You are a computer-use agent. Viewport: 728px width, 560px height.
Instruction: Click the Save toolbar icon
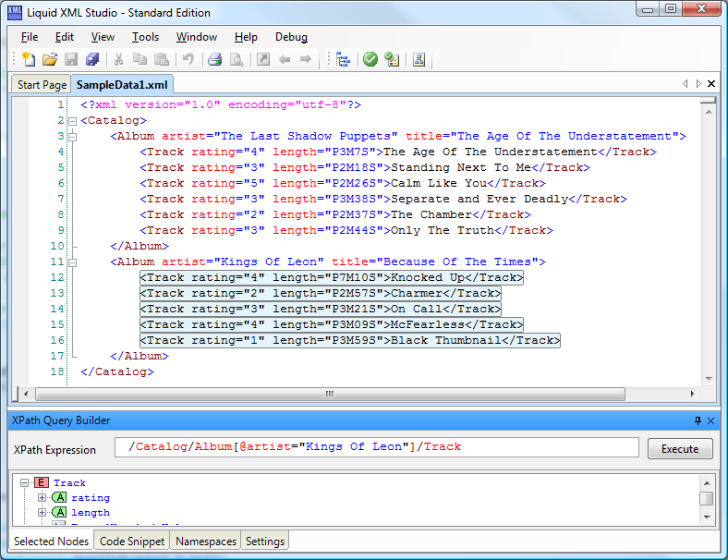click(x=71, y=59)
